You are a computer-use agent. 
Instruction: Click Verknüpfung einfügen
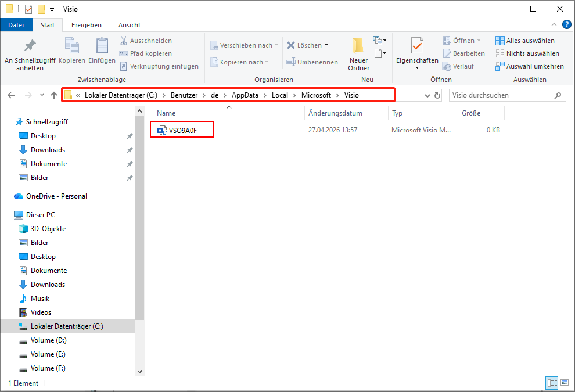(159, 66)
